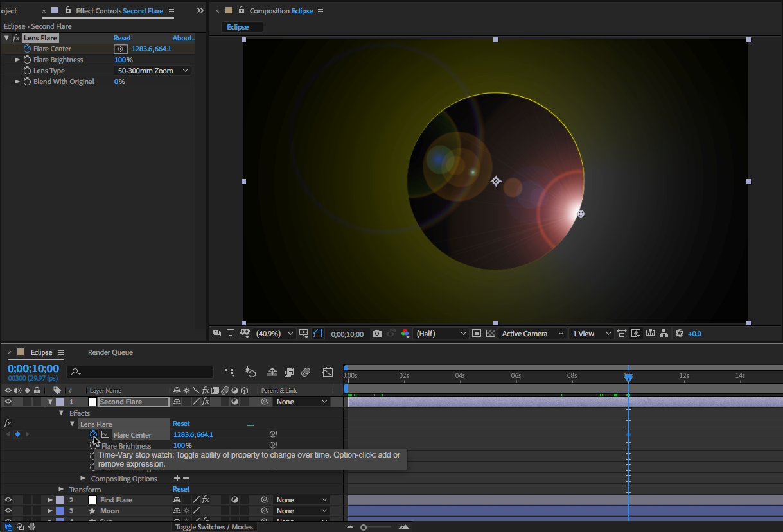
Task: Open the Half resolution dropdown
Action: [441, 334]
